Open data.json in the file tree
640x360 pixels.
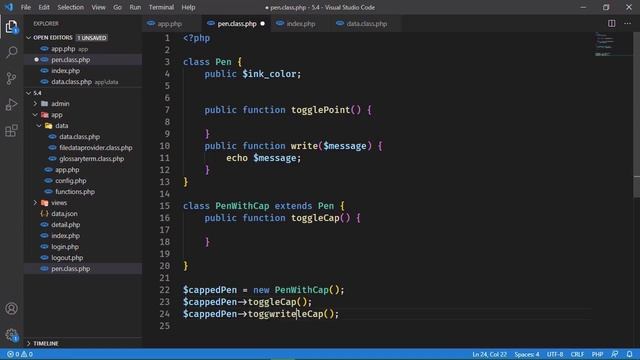pyautogui.click(x=83, y=213)
